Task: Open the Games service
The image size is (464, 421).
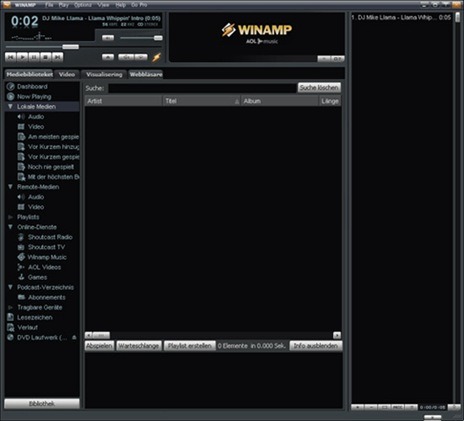Action: tap(37, 277)
